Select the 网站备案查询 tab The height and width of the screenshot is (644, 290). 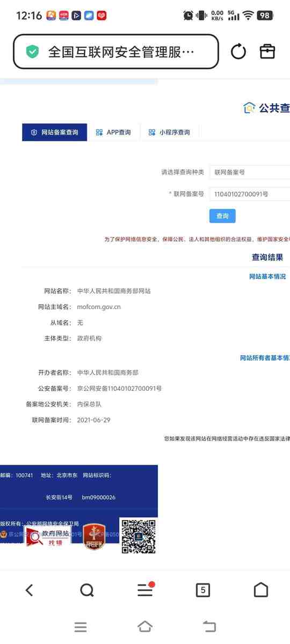tap(54, 132)
